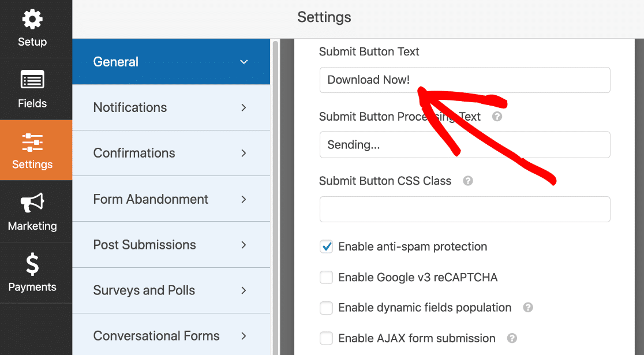Viewport: 644px width, 355px height.
Task: Open the Fields list icon
Action: [x=32, y=81]
